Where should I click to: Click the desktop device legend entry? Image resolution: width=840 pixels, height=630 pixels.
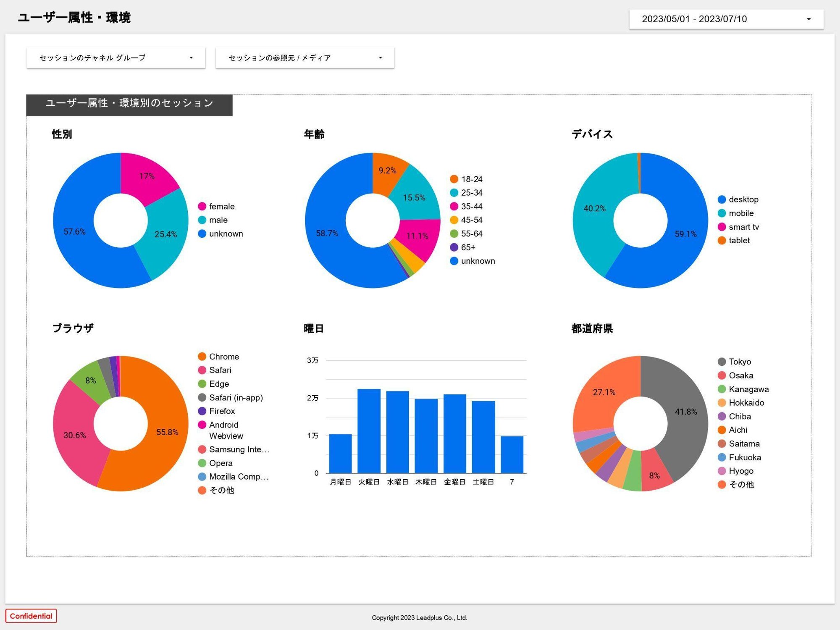click(x=738, y=199)
